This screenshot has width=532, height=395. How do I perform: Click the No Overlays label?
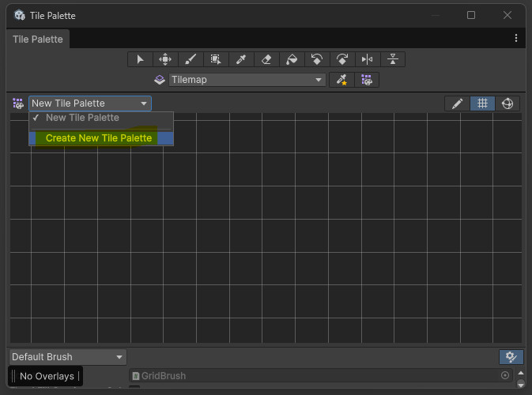pos(47,376)
